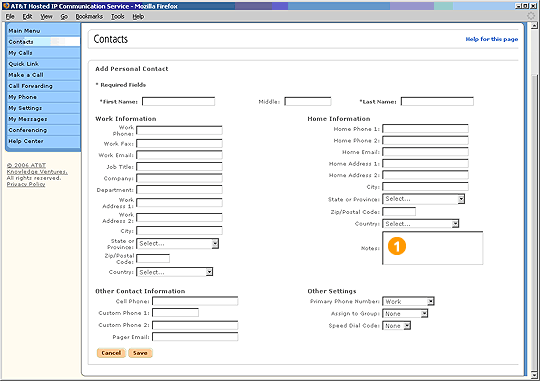
Task: Click the work Zip/Postal Code field
Action: click(153, 258)
